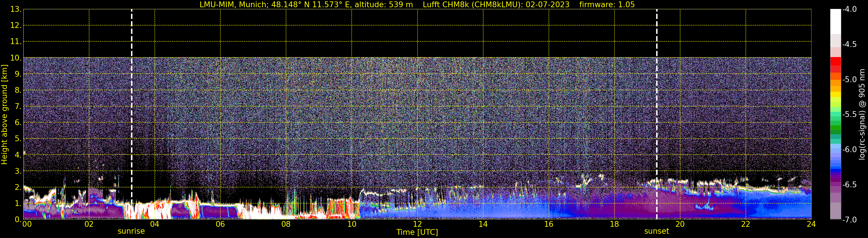Select the 'sunrise' label below the time axis
Screen dimensions: 868x238
(131, 231)
